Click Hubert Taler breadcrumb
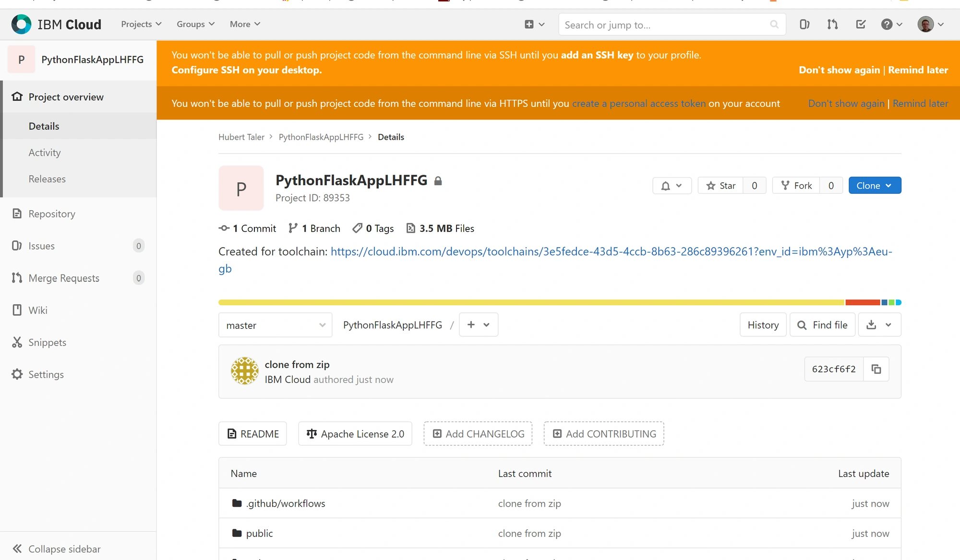The image size is (960, 560). 241,137
